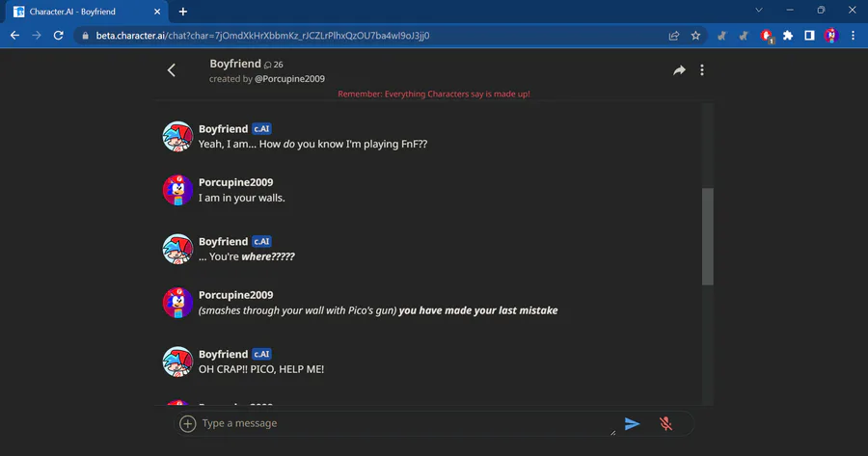Open the chat's three-dot options menu

coord(702,70)
